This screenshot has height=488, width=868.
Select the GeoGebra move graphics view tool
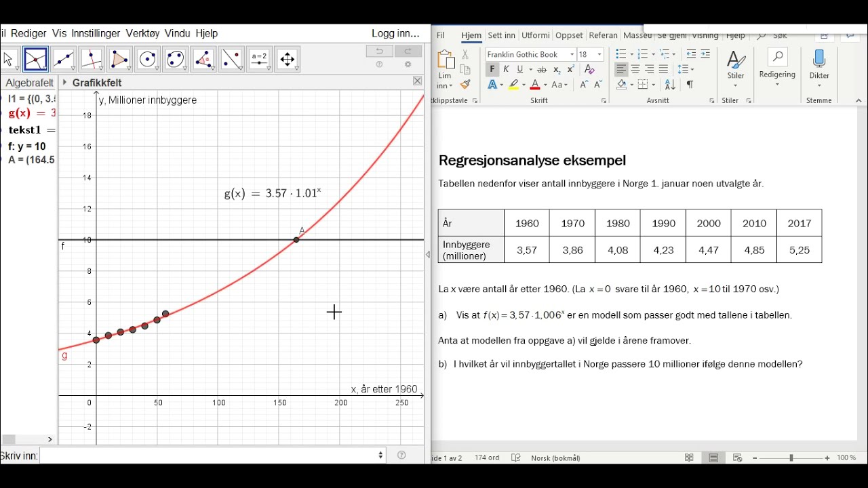pyautogui.click(x=288, y=60)
